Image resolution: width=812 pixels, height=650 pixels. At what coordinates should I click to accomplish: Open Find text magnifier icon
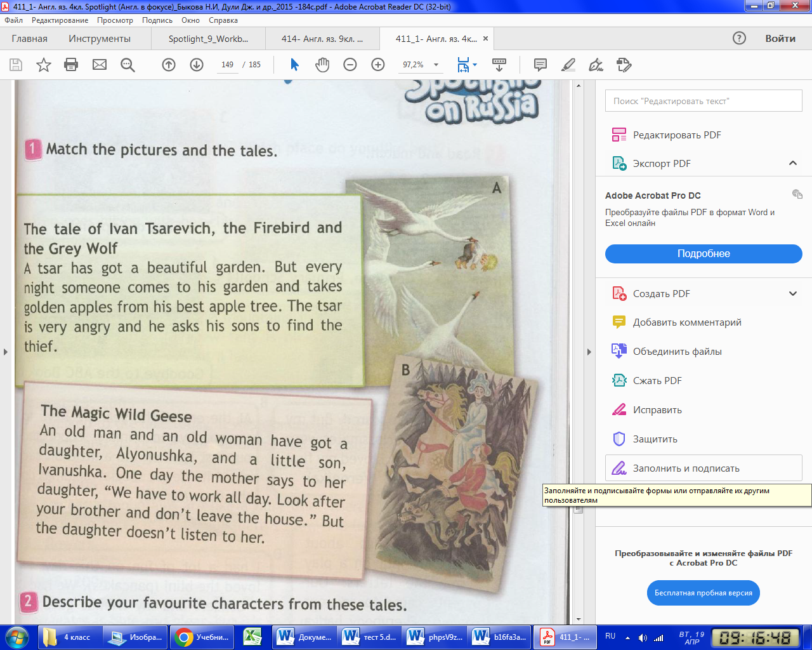pos(128,65)
